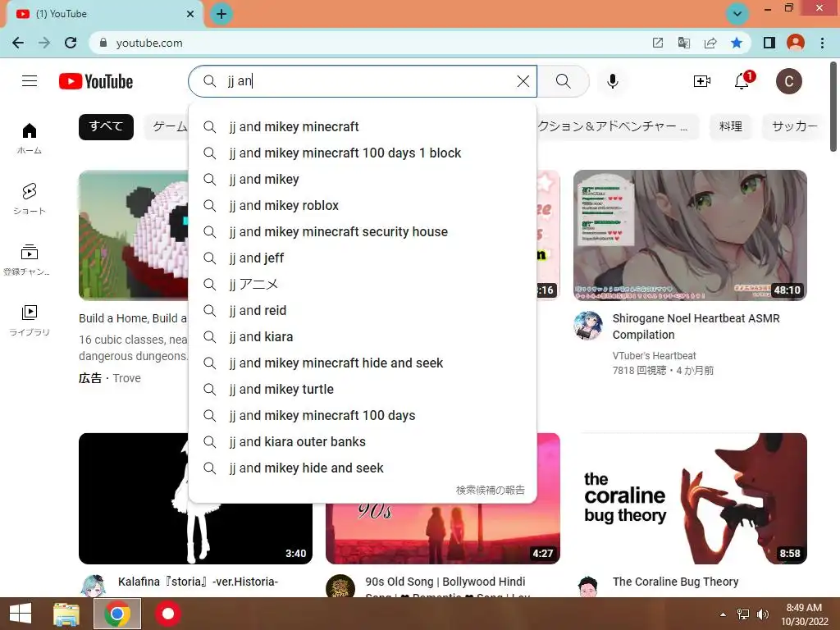Select the 料理 filter chip
Image resolution: width=840 pixels, height=630 pixels.
pos(731,126)
